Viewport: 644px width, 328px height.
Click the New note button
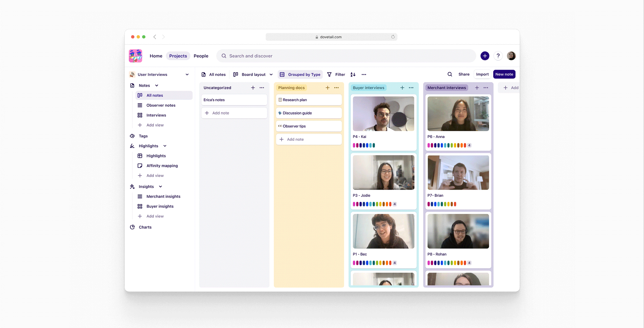[x=504, y=74]
